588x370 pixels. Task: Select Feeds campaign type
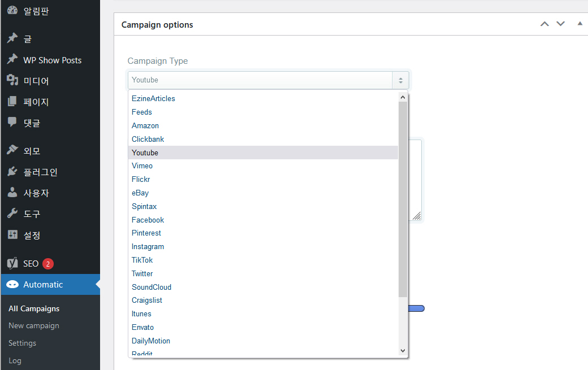[x=263, y=112]
